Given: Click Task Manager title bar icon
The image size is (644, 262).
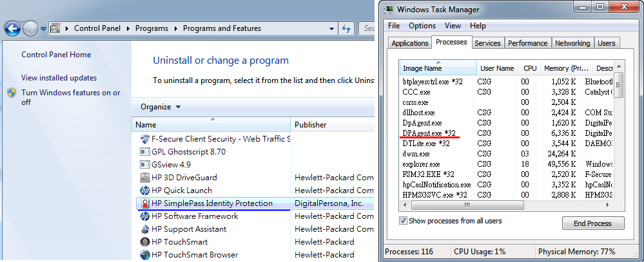Looking at the screenshot, I should point(389,9).
